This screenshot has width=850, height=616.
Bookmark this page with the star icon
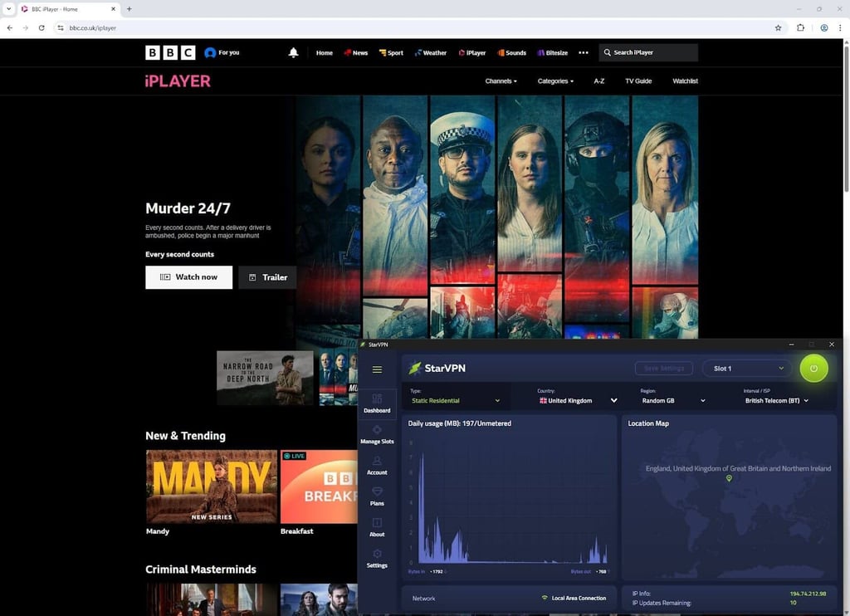(778, 27)
